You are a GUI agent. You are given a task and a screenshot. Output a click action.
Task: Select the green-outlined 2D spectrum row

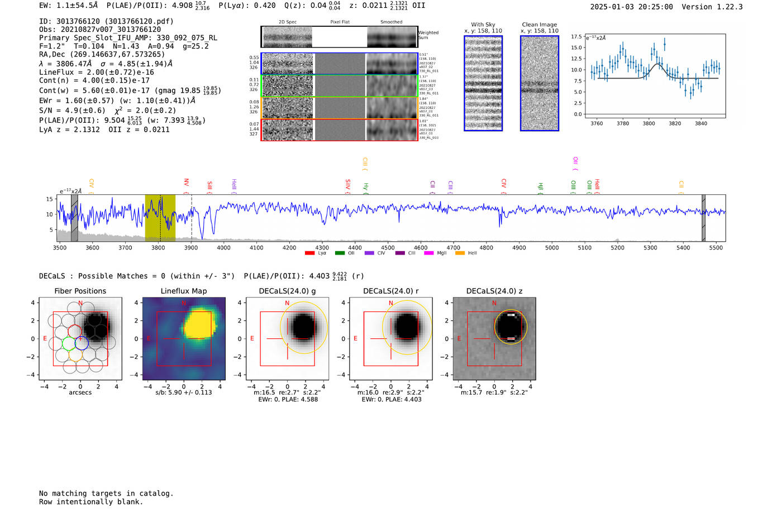(340, 86)
